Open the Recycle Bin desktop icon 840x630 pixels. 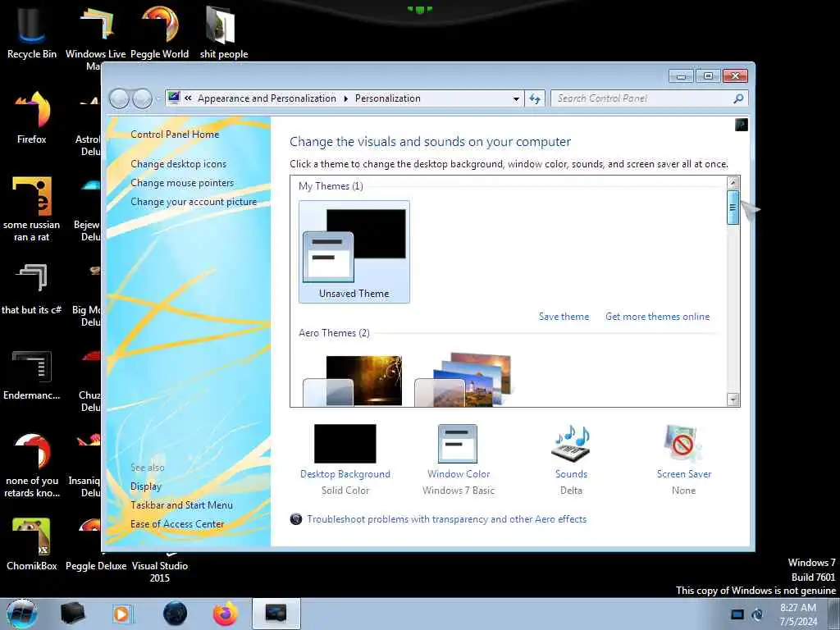click(32, 32)
